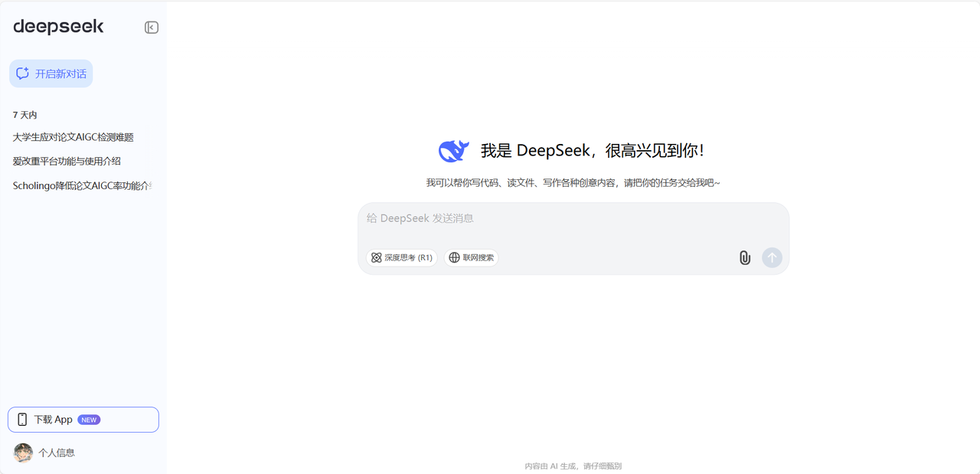This screenshot has width=980, height=474.
Task: Open chat 爱改重平台功能与使用介绍
Action: click(x=67, y=162)
